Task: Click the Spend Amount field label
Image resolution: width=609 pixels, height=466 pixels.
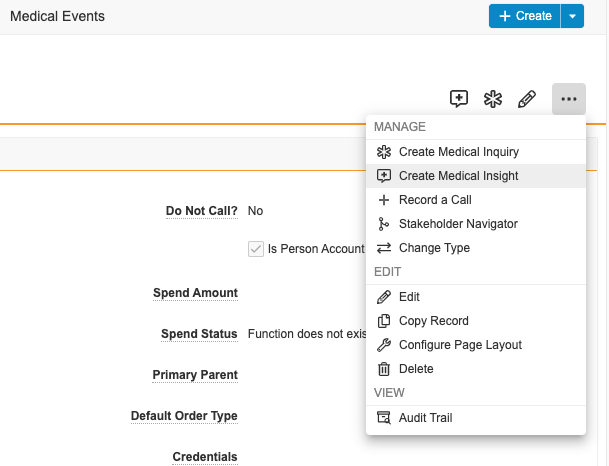Action: 195,293
